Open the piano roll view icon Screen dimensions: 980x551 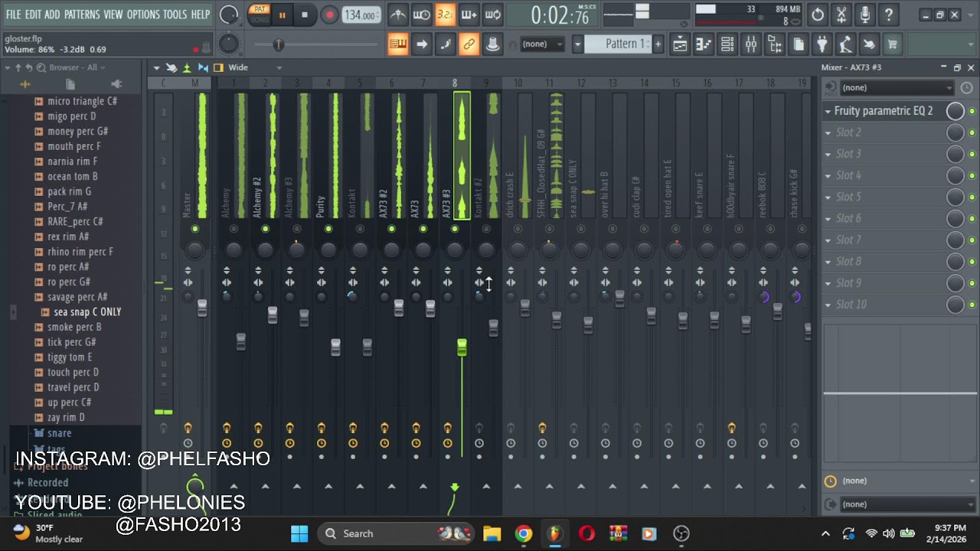tap(704, 44)
